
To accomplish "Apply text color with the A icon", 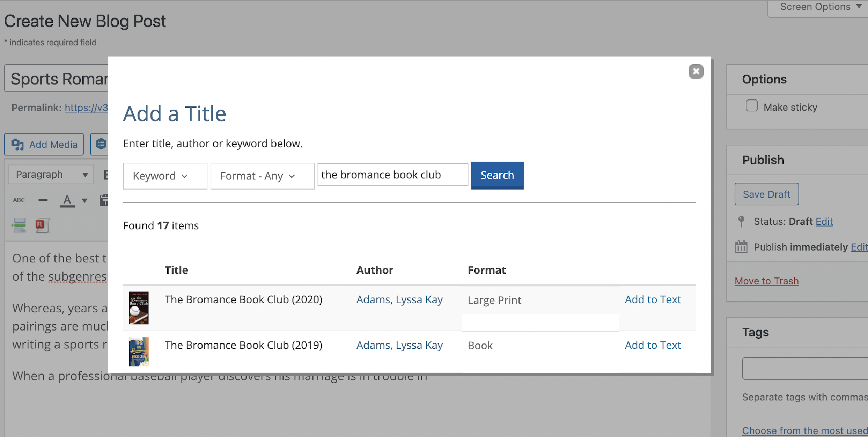I will [67, 201].
